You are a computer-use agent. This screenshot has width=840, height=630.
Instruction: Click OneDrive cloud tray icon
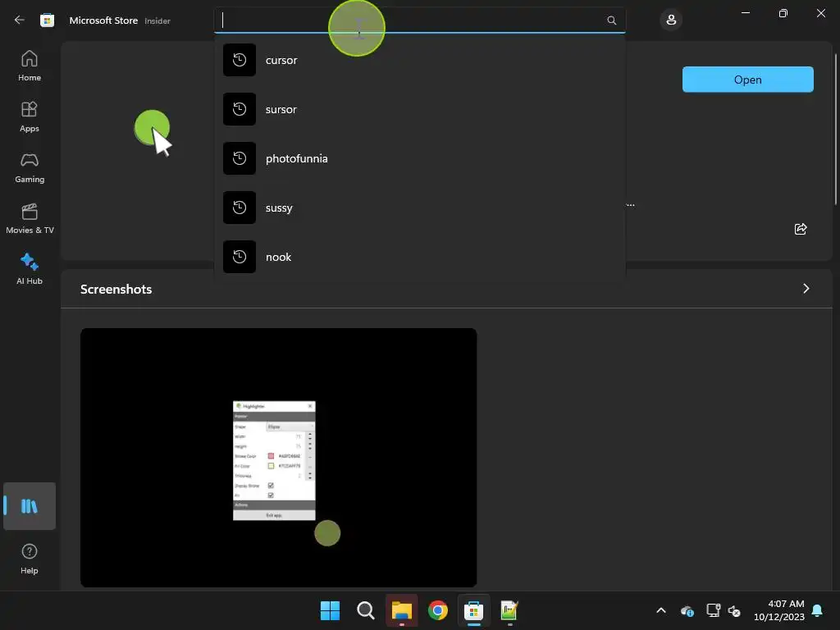coord(687,610)
